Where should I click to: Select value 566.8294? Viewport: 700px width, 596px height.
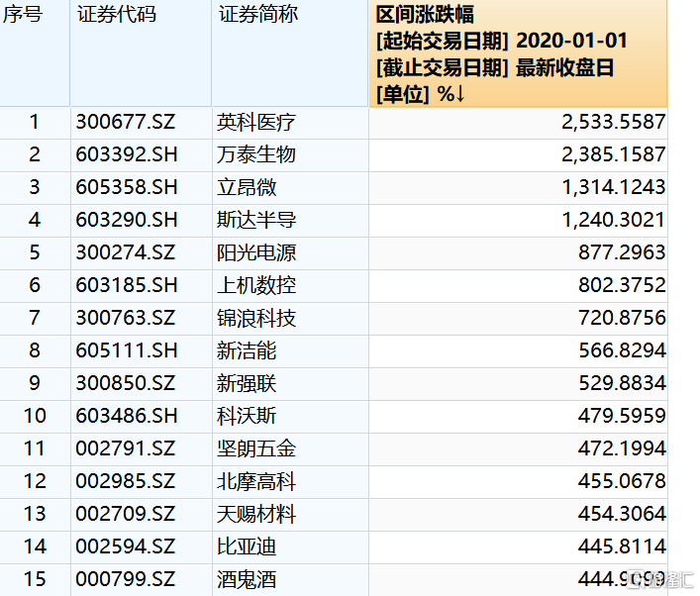click(x=622, y=350)
